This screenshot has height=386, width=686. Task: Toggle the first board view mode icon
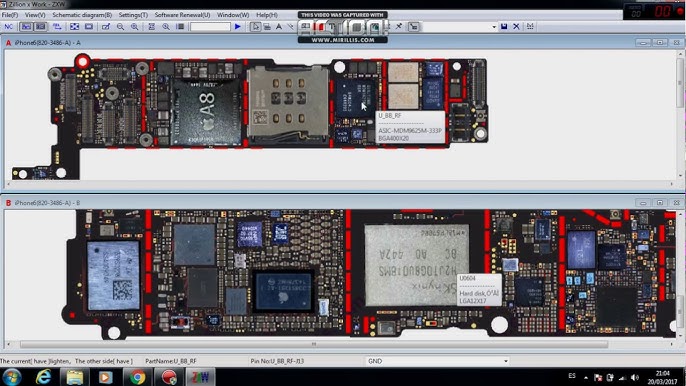pyautogui.click(x=26, y=27)
